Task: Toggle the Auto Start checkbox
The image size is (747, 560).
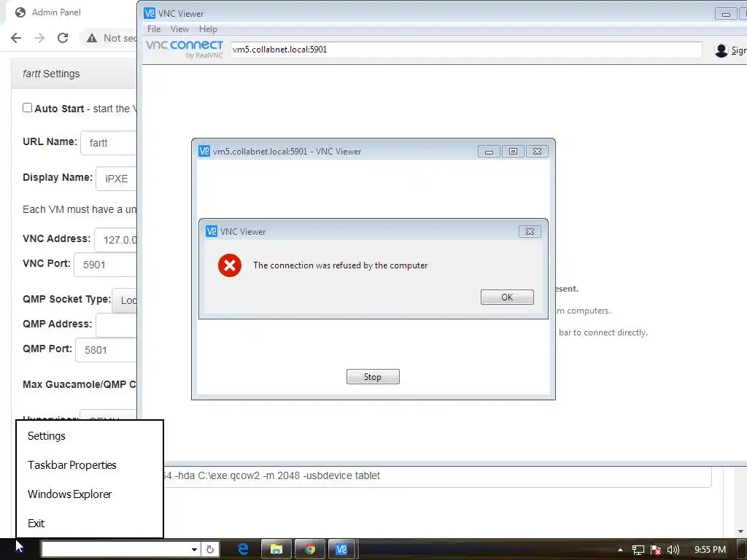Action: tap(27, 108)
